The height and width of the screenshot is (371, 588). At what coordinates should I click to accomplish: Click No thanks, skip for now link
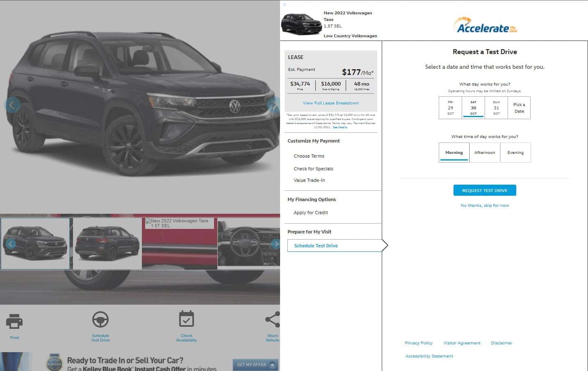pos(485,206)
